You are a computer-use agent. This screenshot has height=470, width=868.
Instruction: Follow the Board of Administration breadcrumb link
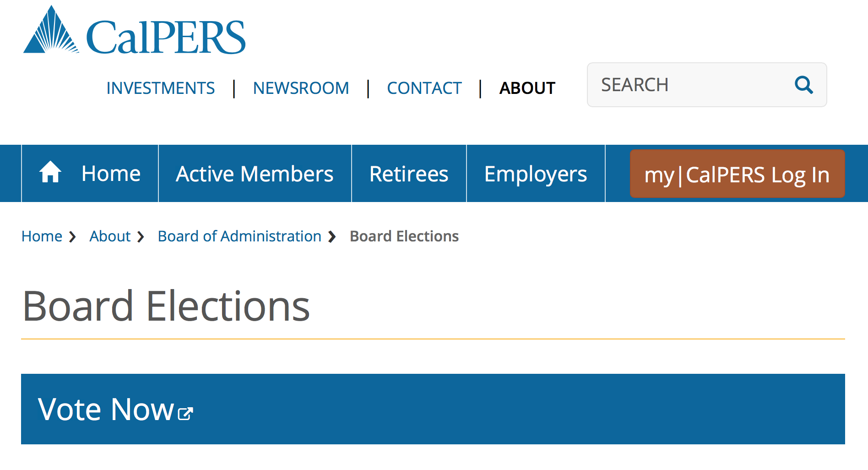239,236
